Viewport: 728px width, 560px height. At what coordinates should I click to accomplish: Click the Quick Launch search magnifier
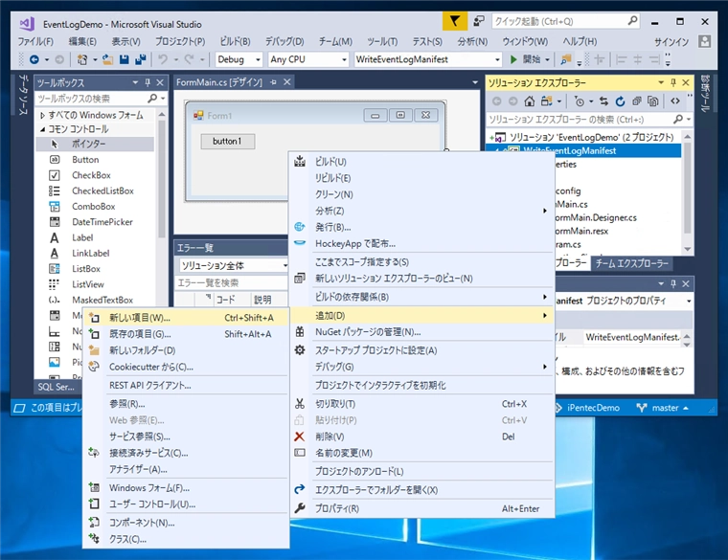coord(632,21)
